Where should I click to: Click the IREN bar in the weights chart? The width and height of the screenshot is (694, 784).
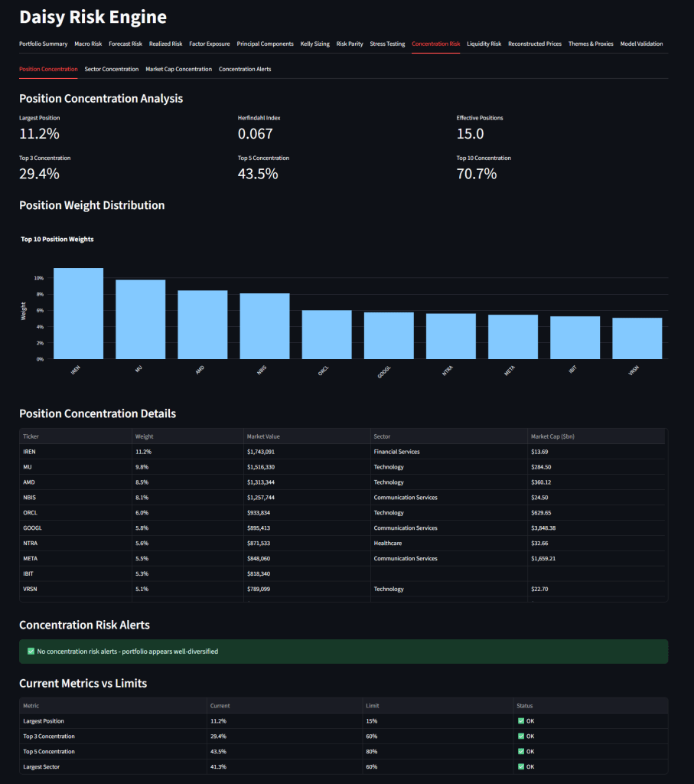[78, 313]
